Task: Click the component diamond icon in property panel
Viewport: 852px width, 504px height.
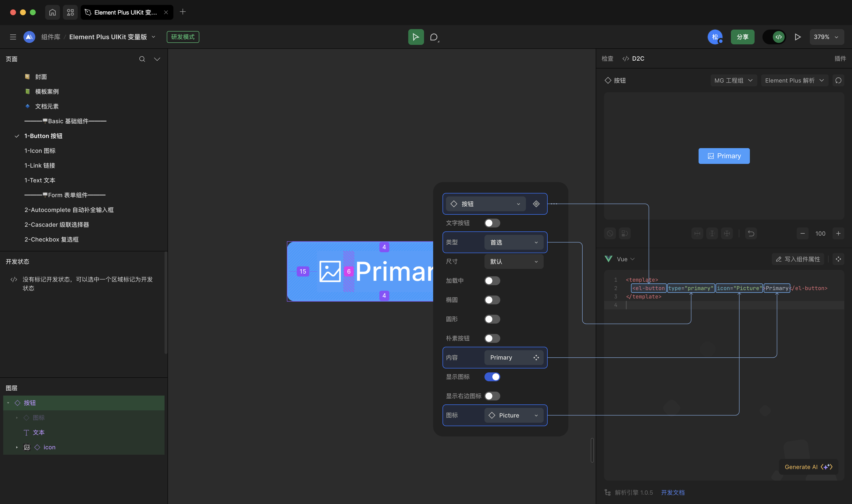Action: [x=536, y=204]
